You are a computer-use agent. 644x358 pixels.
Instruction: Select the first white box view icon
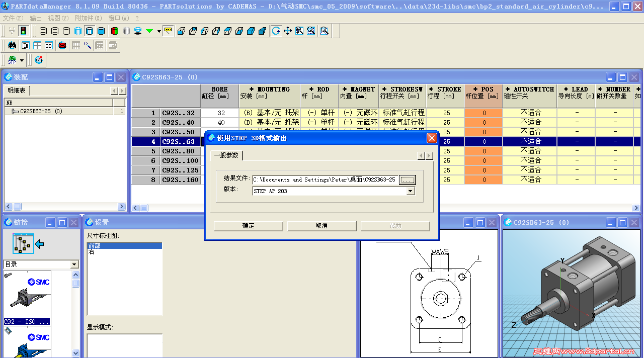pyautogui.click(x=181, y=31)
